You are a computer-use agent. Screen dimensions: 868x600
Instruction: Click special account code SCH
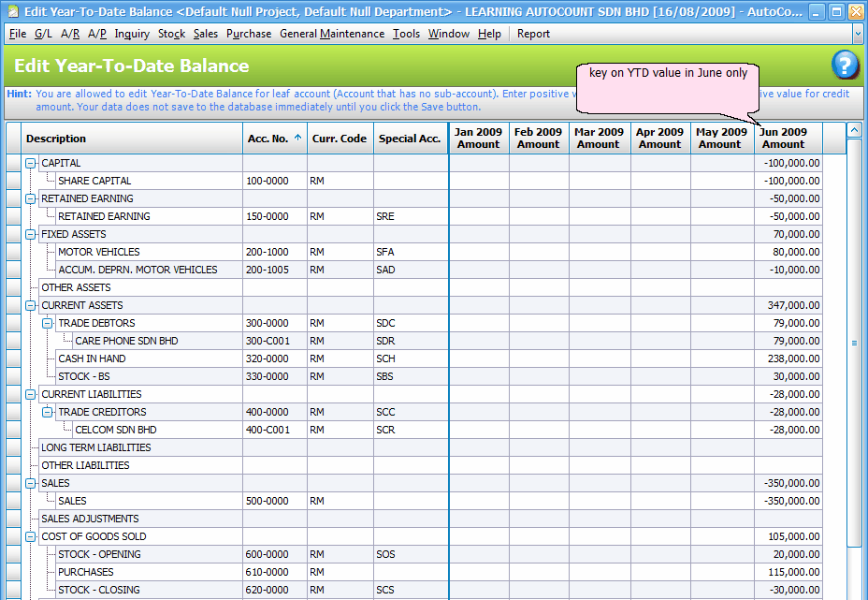click(x=386, y=359)
